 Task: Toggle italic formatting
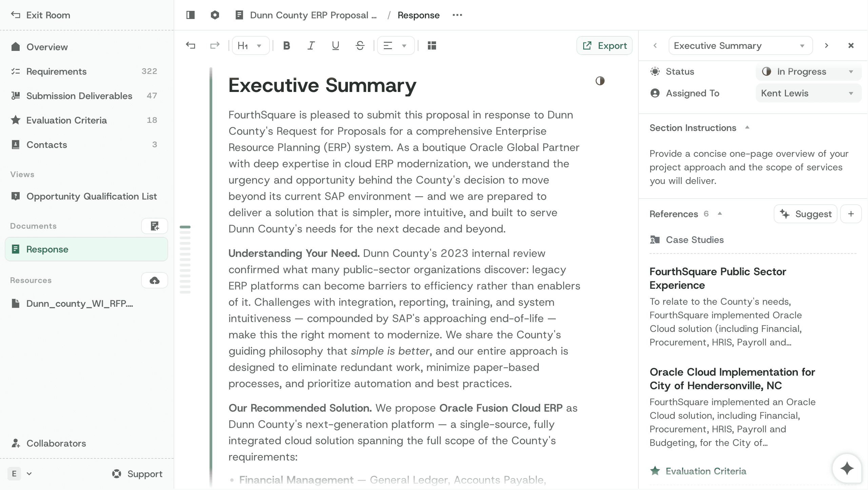(x=311, y=45)
